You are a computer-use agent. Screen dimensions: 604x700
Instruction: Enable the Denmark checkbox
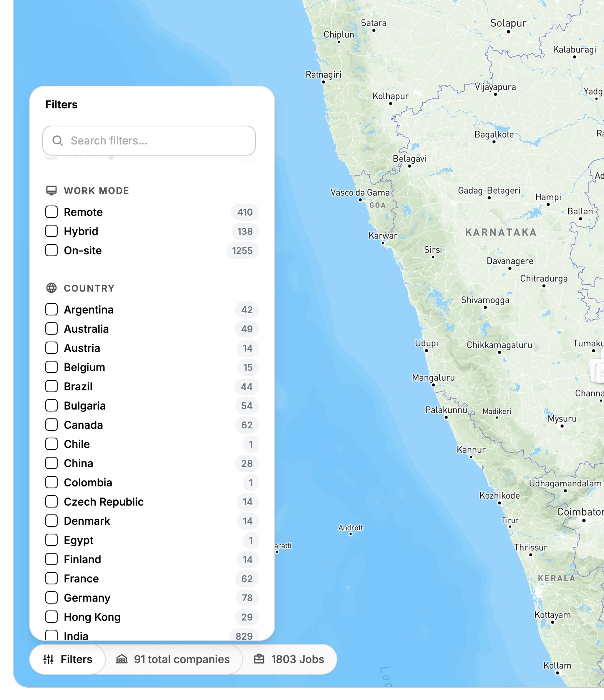(51, 521)
